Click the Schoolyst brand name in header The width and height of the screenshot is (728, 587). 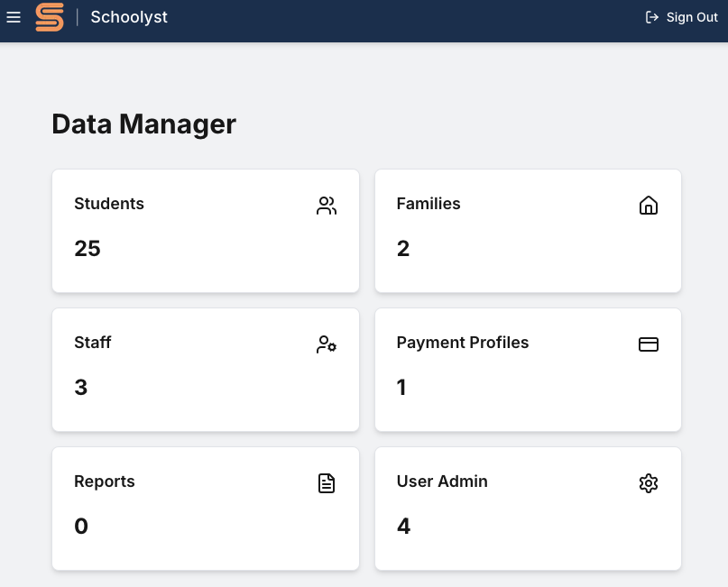pos(129,17)
